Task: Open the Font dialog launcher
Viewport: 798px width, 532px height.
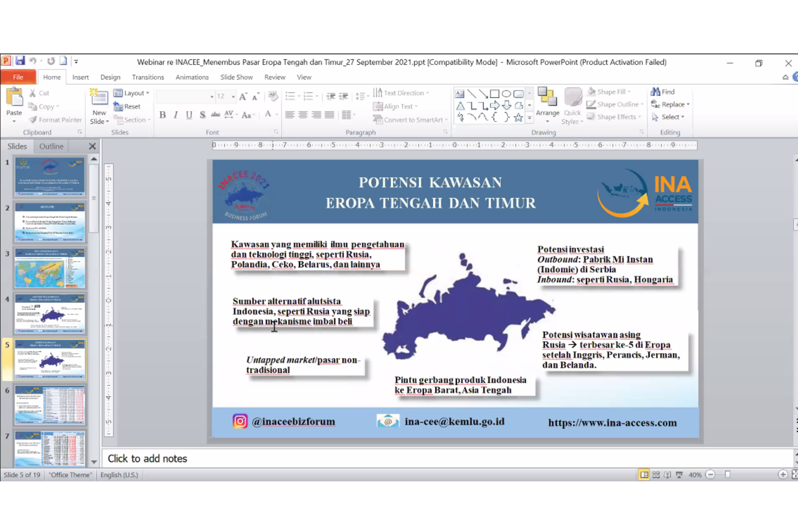Action: (275, 132)
